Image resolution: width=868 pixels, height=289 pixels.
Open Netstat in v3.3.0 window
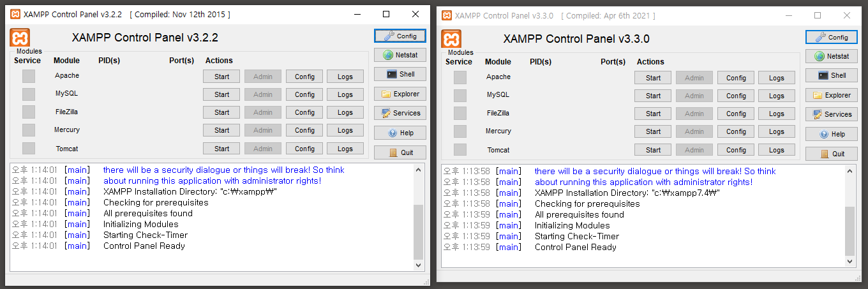click(x=832, y=56)
